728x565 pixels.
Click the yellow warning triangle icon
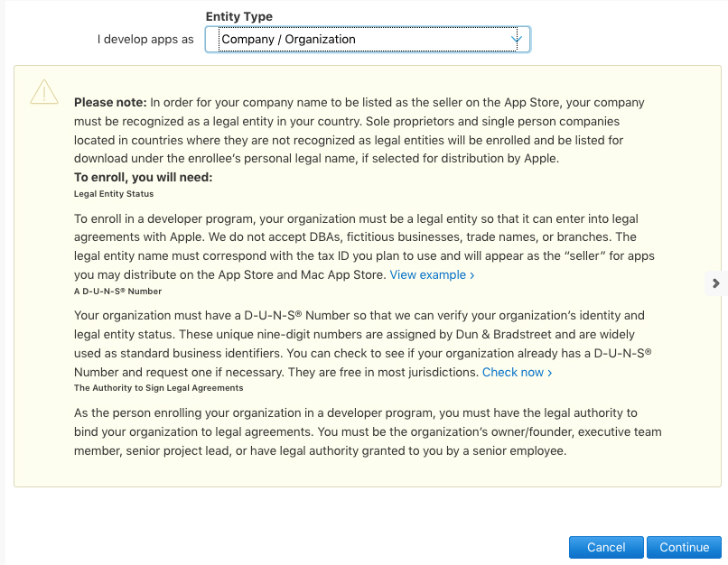tap(44, 92)
